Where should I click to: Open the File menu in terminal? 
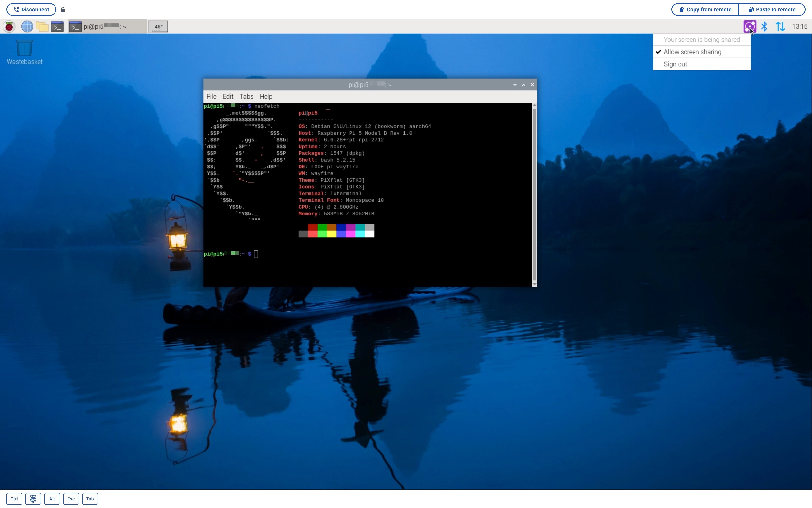[x=211, y=96]
